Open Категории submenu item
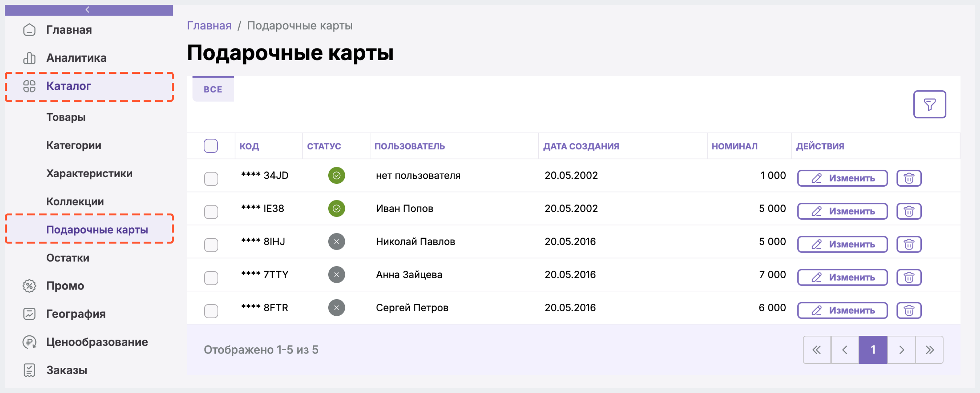Image resolution: width=980 pixels, height=393 pixels. (x=74, y=145)
